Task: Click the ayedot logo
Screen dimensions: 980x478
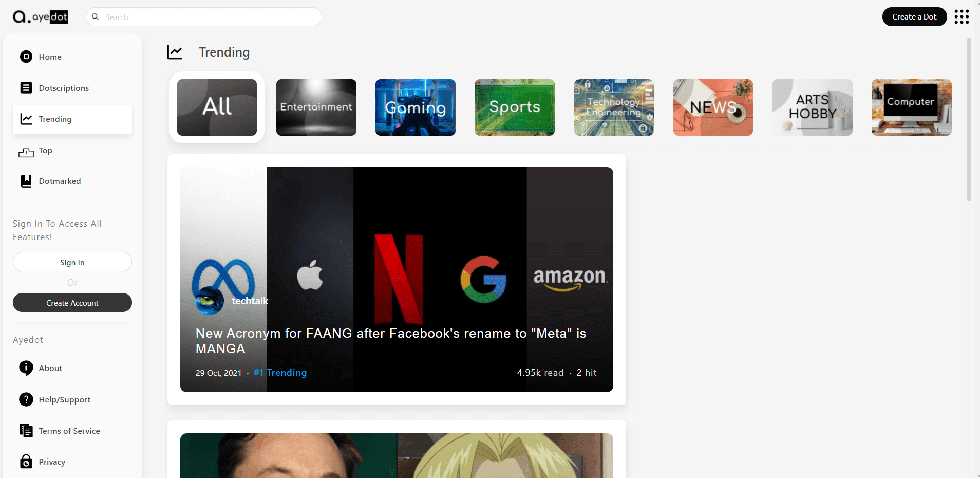Action: [x=40, y=17]
